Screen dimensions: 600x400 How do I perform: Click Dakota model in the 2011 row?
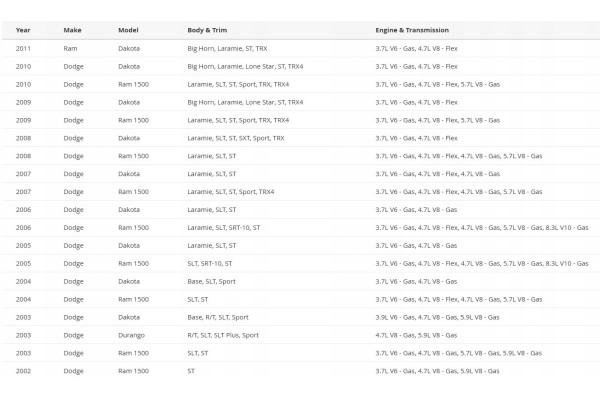pyautogui.click(x=129, y=48)
